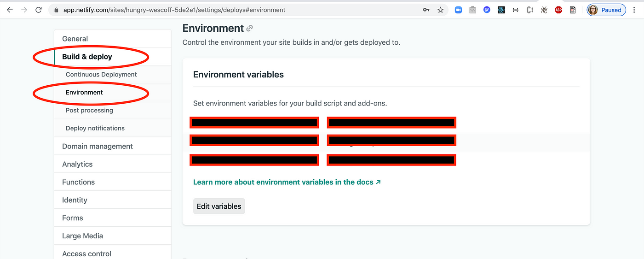
Task: Go to Functions settings
Action: tap(113, 182)
